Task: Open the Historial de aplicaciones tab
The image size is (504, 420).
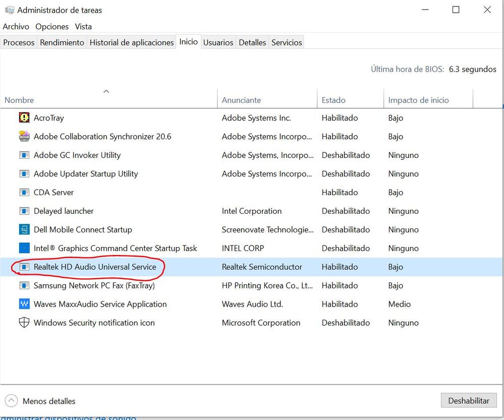Action: click(132, 42)
